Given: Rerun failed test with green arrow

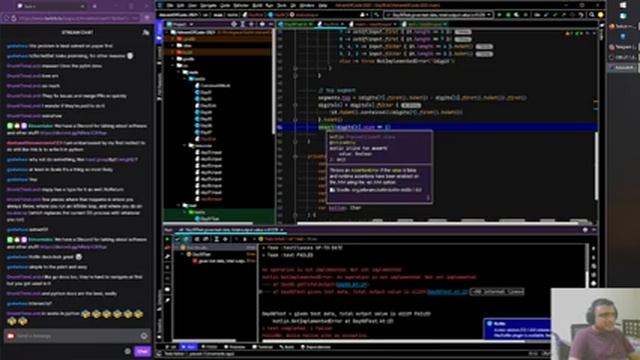Looking at the screenshot, I should point(167,239).
